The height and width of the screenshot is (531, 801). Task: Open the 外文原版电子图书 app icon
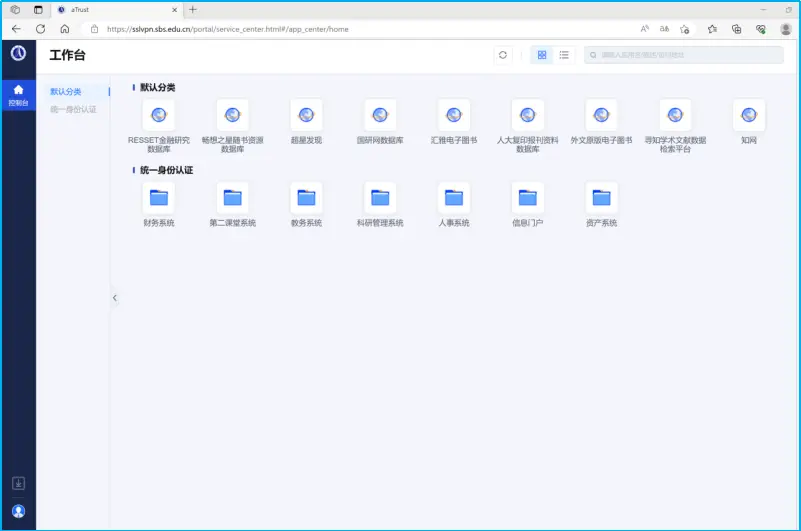click(601, 116)
